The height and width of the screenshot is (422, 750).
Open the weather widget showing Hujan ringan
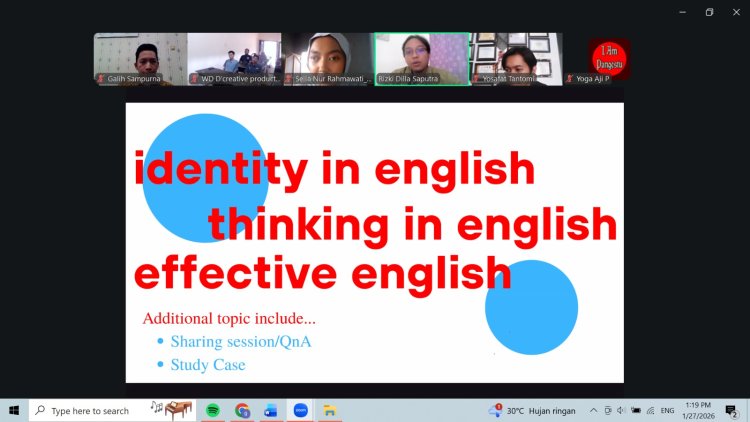point(530,410)
